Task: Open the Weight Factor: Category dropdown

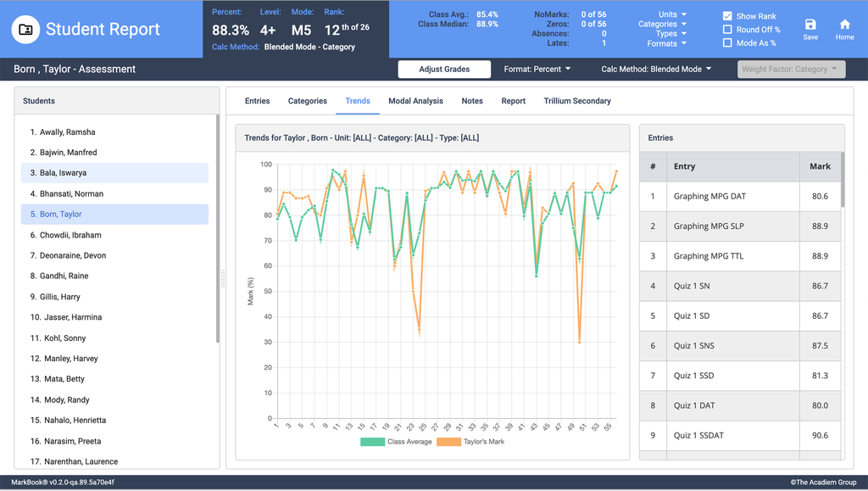Action: 791,70
